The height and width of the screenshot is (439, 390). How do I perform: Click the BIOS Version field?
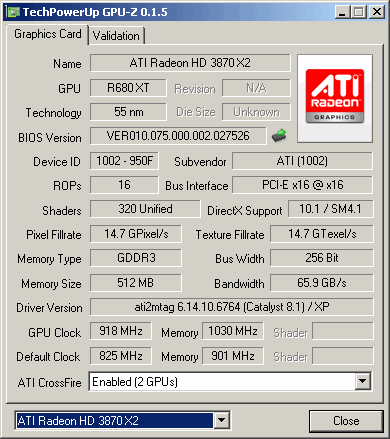click(178, 136)
